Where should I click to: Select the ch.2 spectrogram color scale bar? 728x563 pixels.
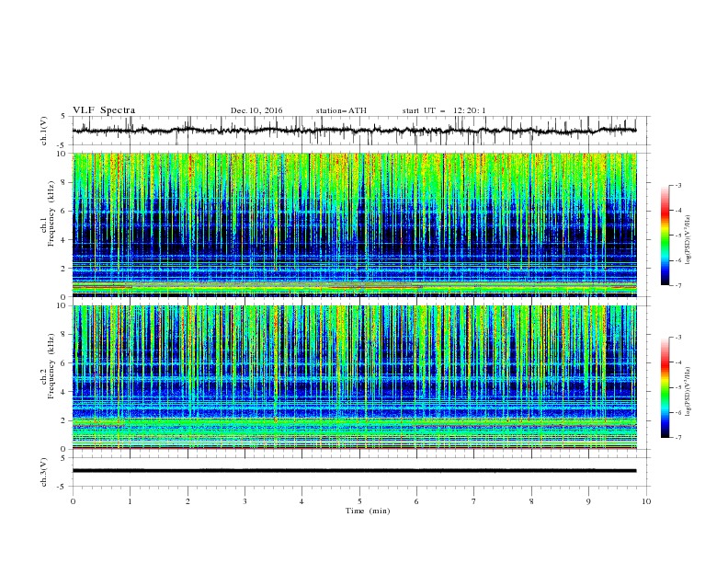click(x=665, y=387)
